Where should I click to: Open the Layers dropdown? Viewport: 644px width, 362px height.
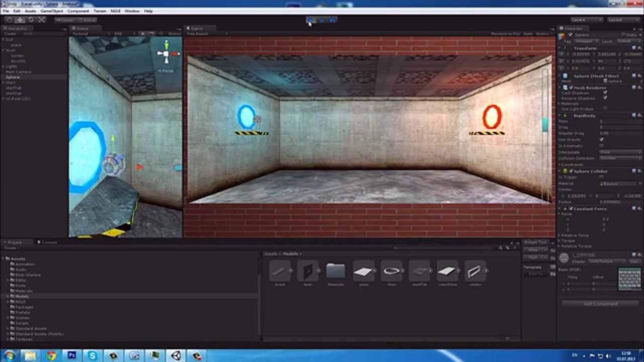[x=587, y=20]
